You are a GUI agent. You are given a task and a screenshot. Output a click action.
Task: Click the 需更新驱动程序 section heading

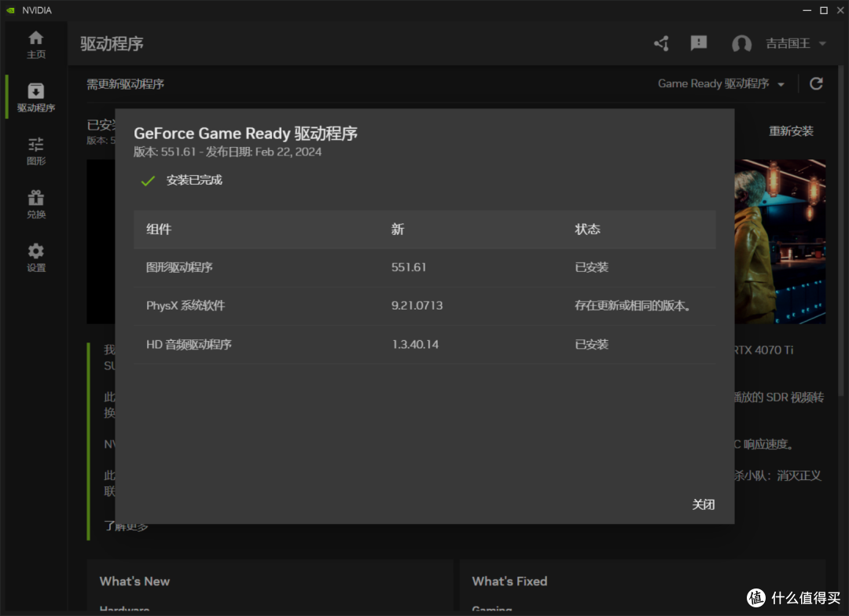(126, 84)
